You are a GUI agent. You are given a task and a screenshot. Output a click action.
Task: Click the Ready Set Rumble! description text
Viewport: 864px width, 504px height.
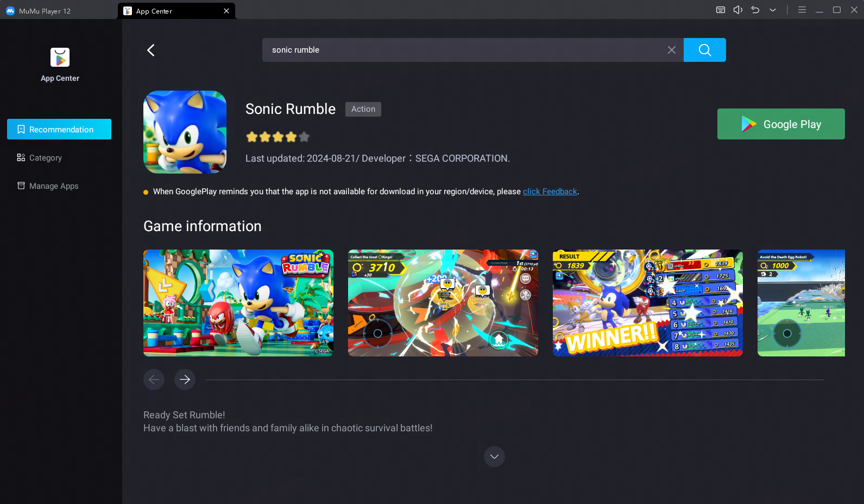click(x=184, y=415)
